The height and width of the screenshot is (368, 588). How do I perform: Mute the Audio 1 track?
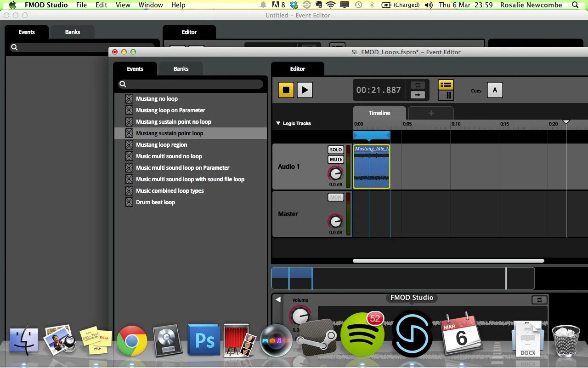[336, 160]
